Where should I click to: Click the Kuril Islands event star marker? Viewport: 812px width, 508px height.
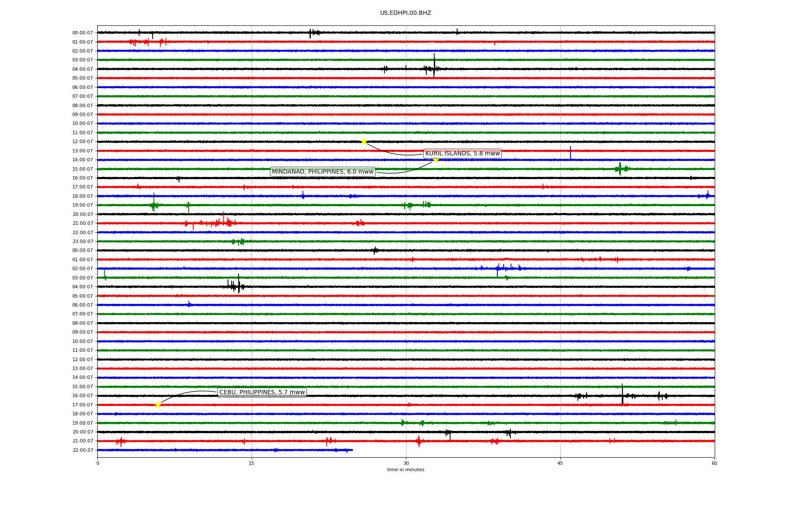pyautogui.click(x=364, y=141)
